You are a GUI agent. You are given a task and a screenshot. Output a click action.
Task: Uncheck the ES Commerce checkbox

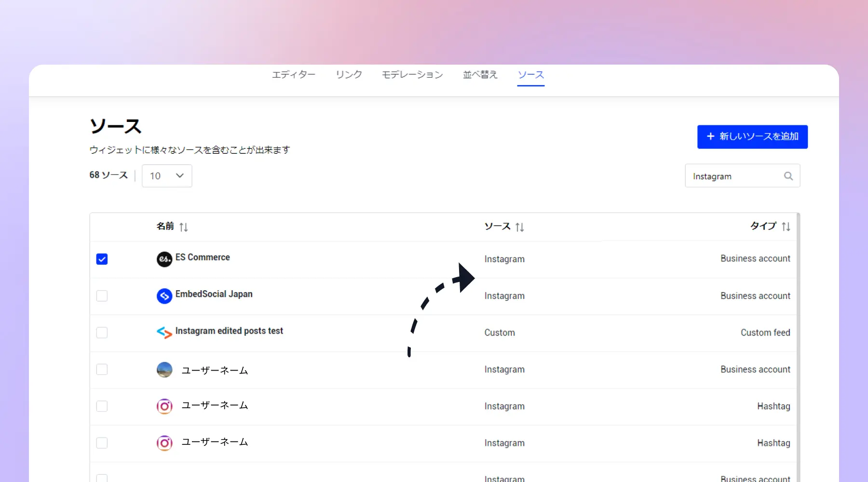pyautogui.click(x=102, y=259)
